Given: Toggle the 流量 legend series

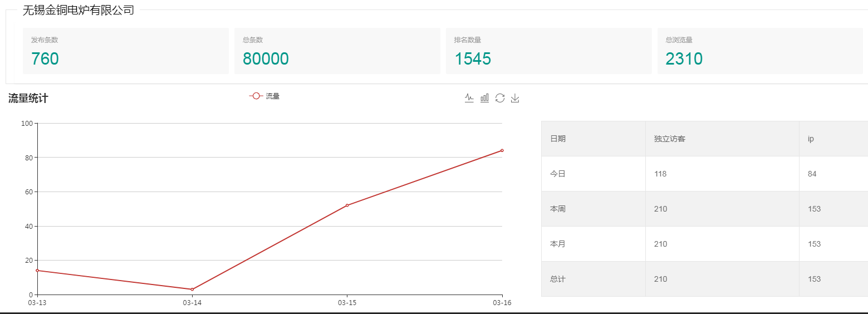Looking at the screenshot, I should coord(264,96).
